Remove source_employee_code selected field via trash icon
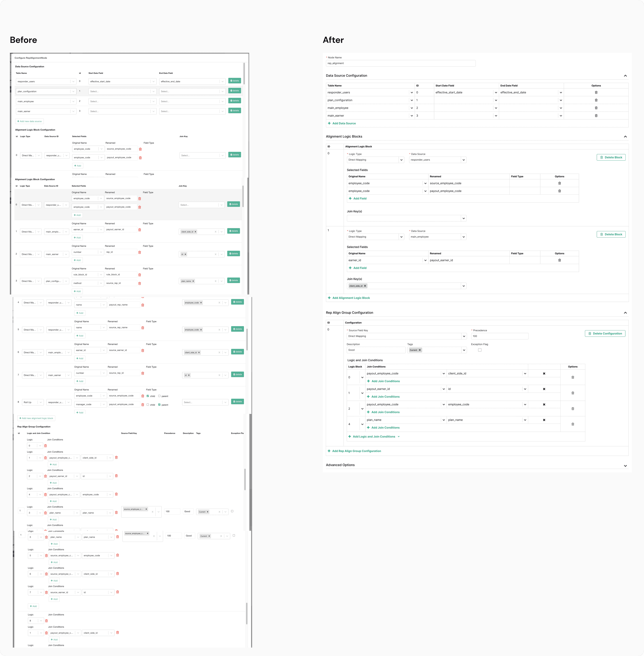 pos(559,184)
